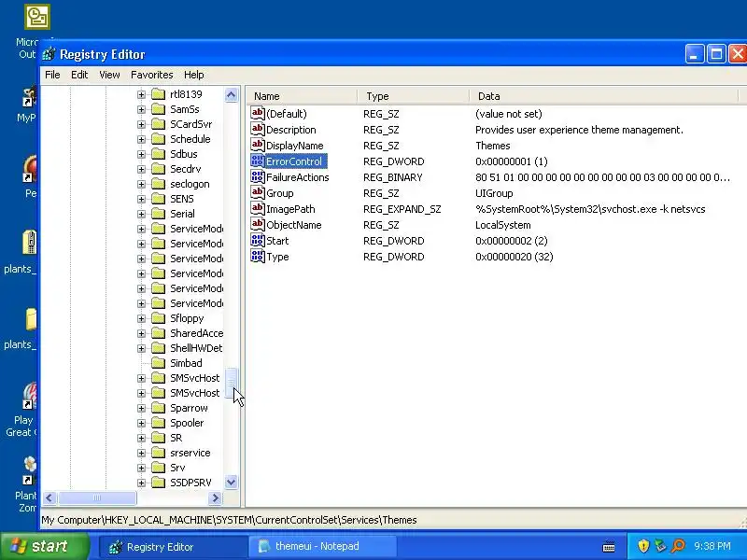Click the keyboard icon on taskbar

(x=609, y=547)
